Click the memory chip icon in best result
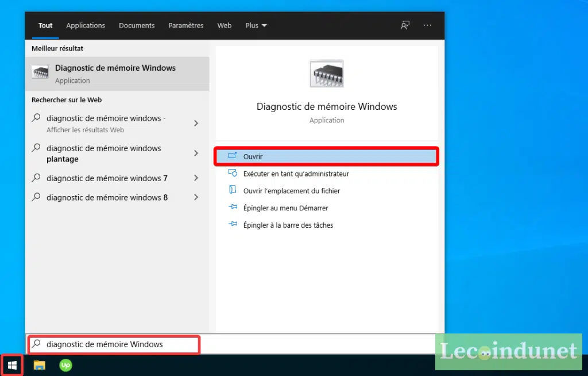Image resolution: width=588 pixels, height=376 pixels. (40, 72)
